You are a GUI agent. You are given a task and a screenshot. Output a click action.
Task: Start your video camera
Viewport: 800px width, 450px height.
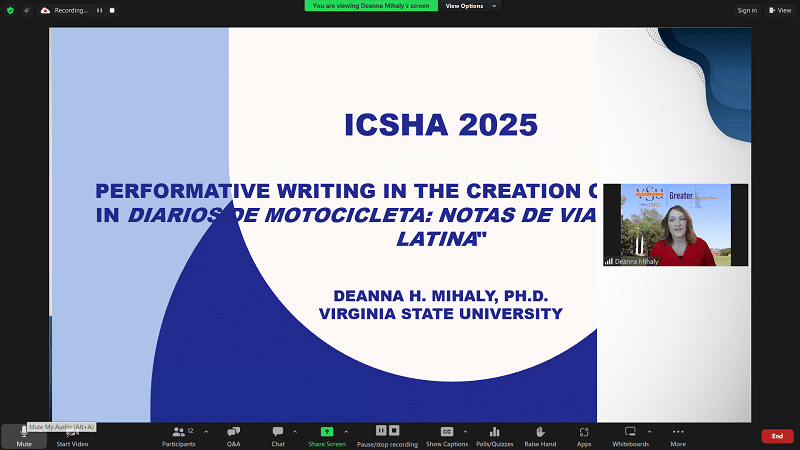[70, 434]
